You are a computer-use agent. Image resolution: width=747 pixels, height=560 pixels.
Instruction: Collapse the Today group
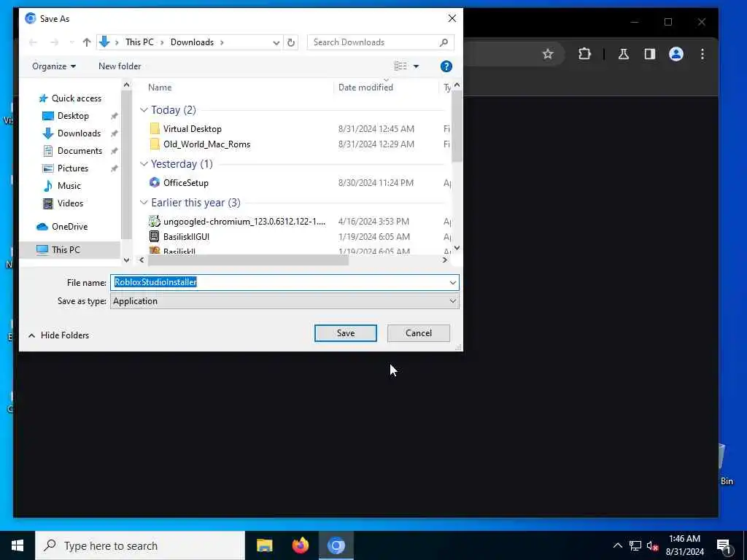(144, 110)
